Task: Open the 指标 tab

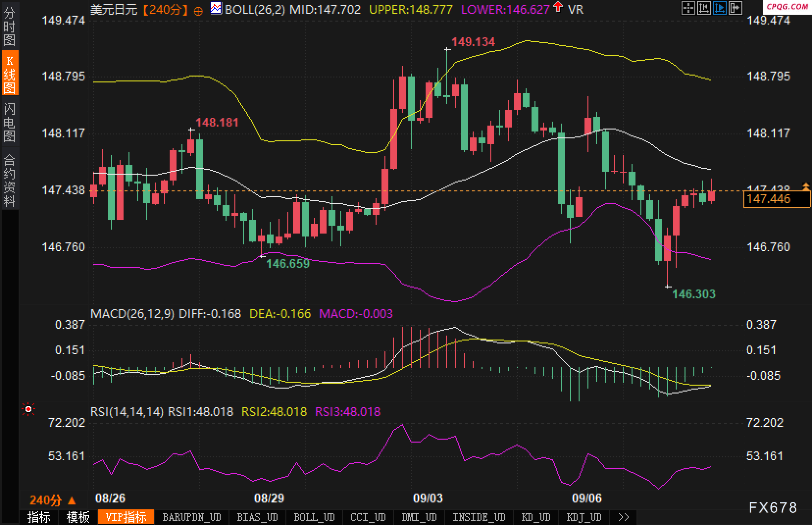Action: coord(39,517)
